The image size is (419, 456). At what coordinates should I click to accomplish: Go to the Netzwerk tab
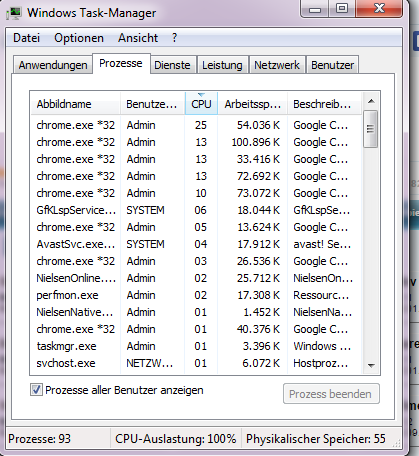[x=277, y=65]
